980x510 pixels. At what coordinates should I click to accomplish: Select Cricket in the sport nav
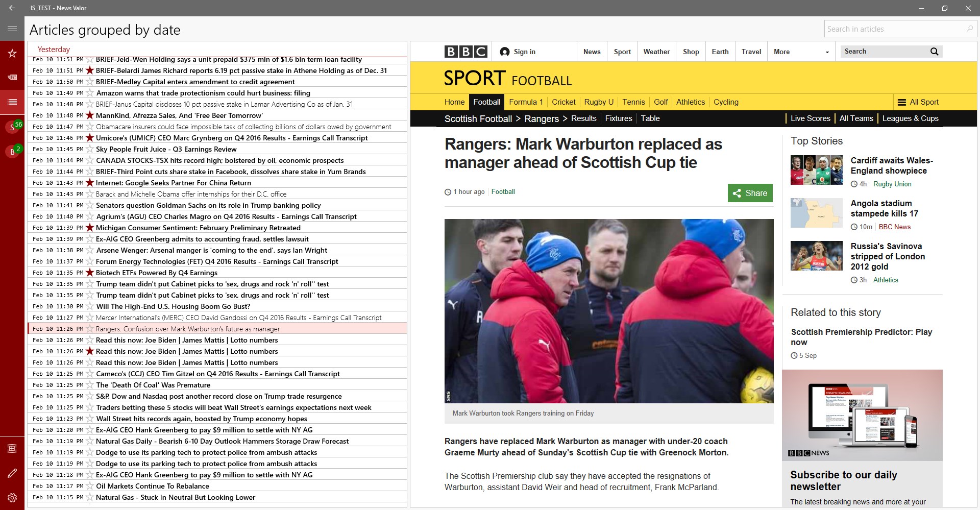coord(563,102)
